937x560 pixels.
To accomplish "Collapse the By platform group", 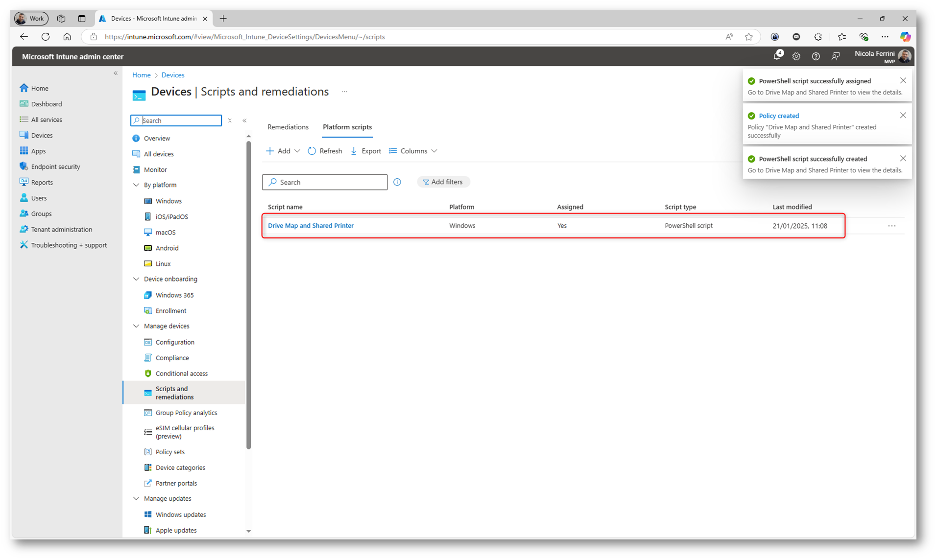I will tap(136, 185).
